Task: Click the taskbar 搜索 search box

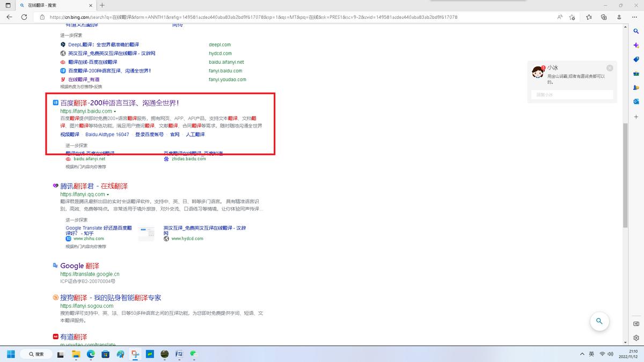Action: [36, 354]
